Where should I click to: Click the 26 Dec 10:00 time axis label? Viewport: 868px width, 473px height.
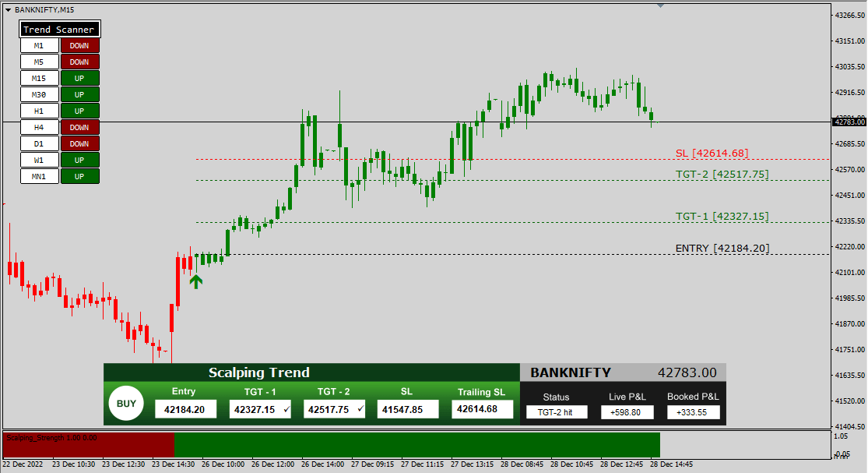[223, 464]
